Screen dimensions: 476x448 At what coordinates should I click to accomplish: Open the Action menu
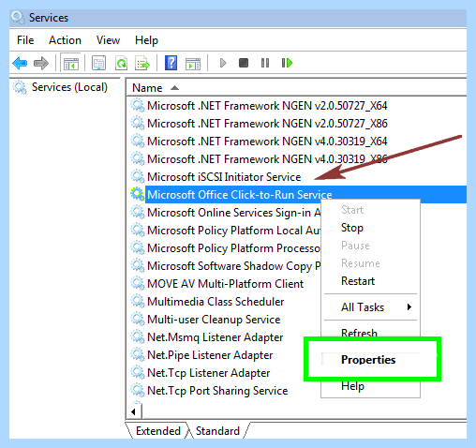(65, 40)
